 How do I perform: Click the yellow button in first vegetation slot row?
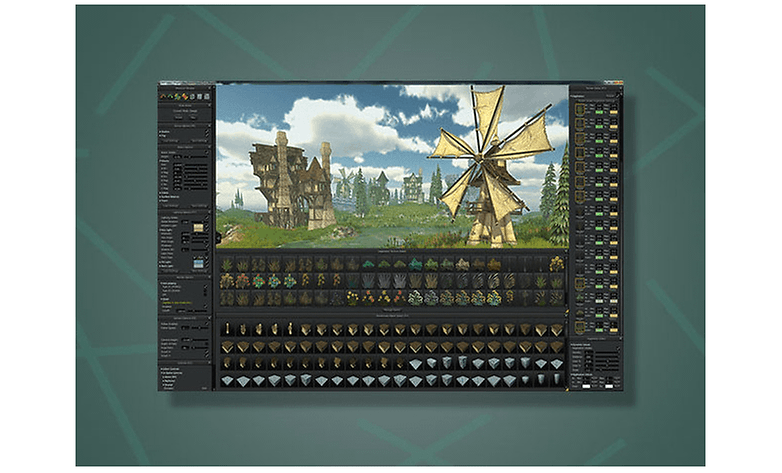tap(613, 113)
